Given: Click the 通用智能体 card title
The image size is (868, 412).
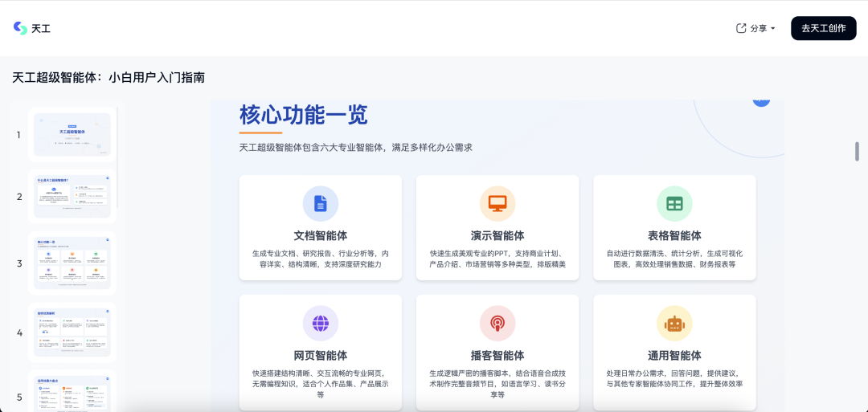Looking at the screenshot, I should click(674, 355).
